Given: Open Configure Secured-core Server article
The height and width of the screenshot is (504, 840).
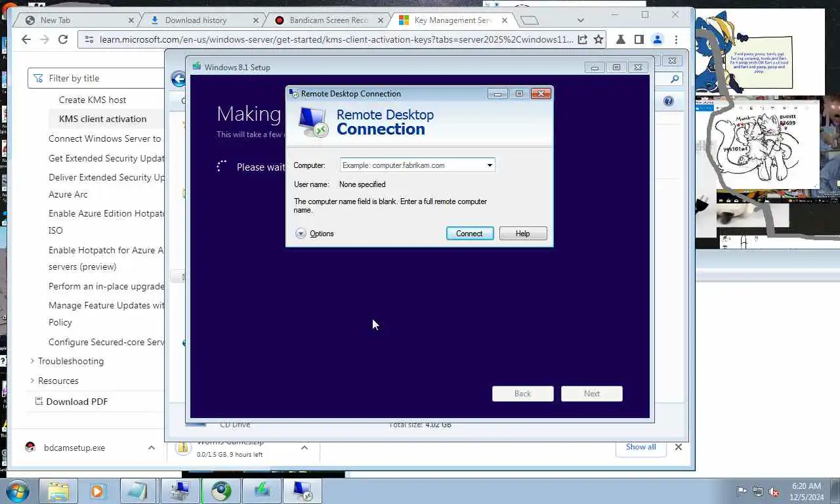Looking at the screenshot, I should click(x=106, y=342).
